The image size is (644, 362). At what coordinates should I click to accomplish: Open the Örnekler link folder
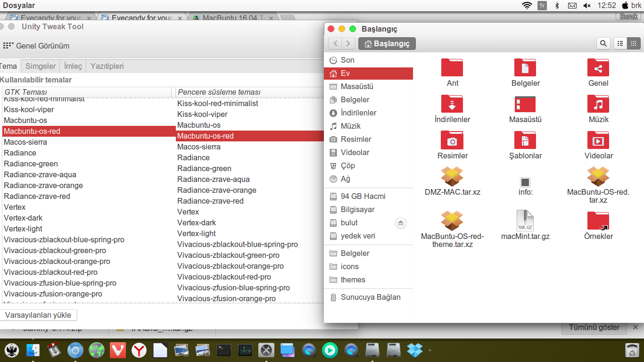(x=598, y=221)
